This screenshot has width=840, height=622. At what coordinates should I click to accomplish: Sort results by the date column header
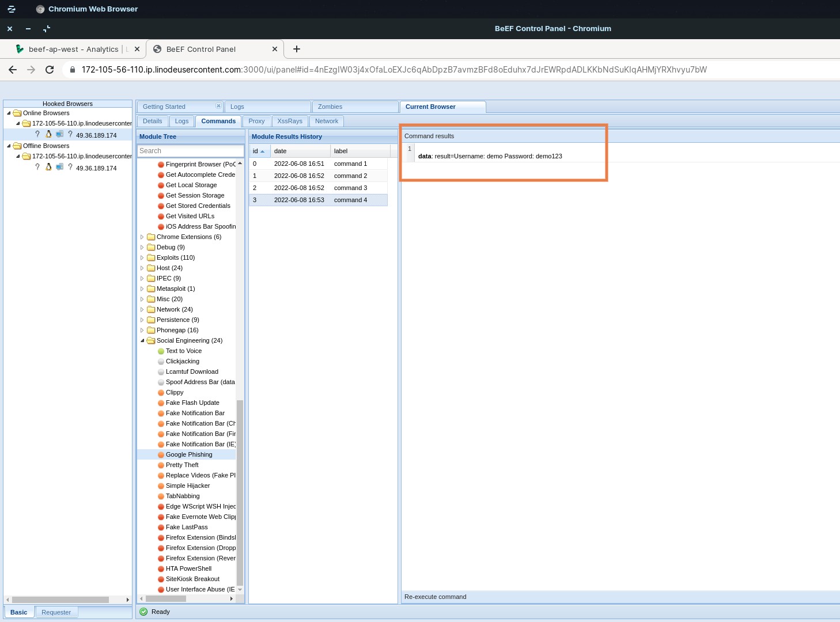click(x=300, y=151)
